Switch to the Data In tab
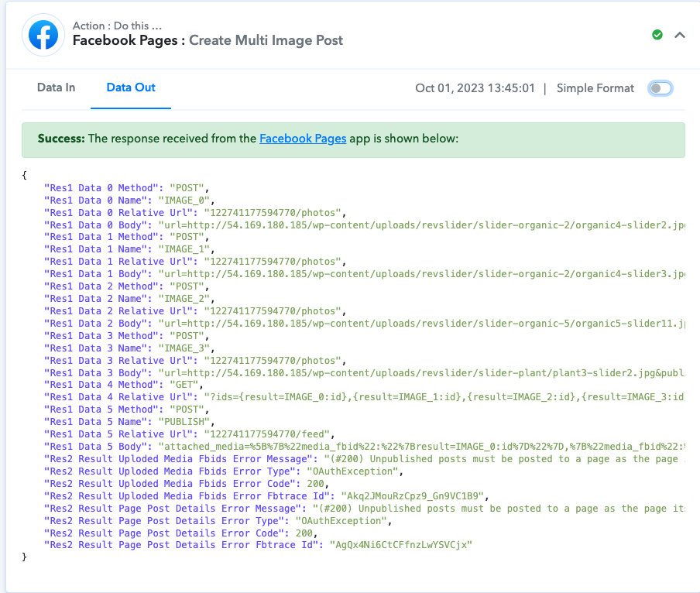The height and width of the screenshot is (593, 700). point(56,87)
